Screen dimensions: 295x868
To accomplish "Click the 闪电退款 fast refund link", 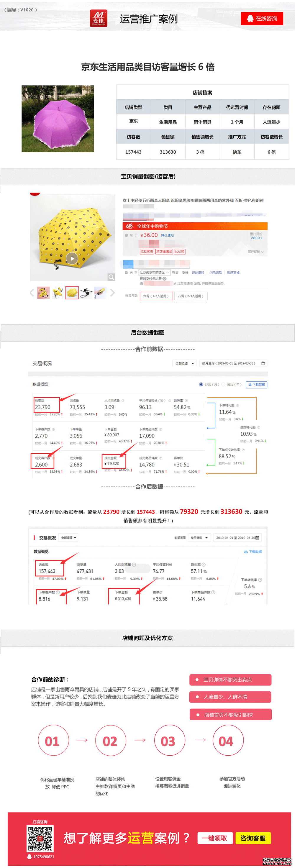I will click(x=216, y=273).
